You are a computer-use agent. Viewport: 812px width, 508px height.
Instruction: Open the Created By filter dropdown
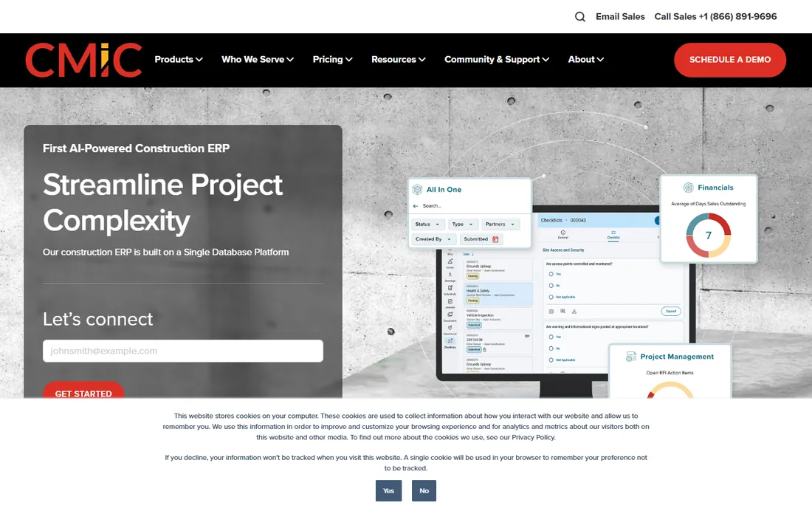(433, 239)
